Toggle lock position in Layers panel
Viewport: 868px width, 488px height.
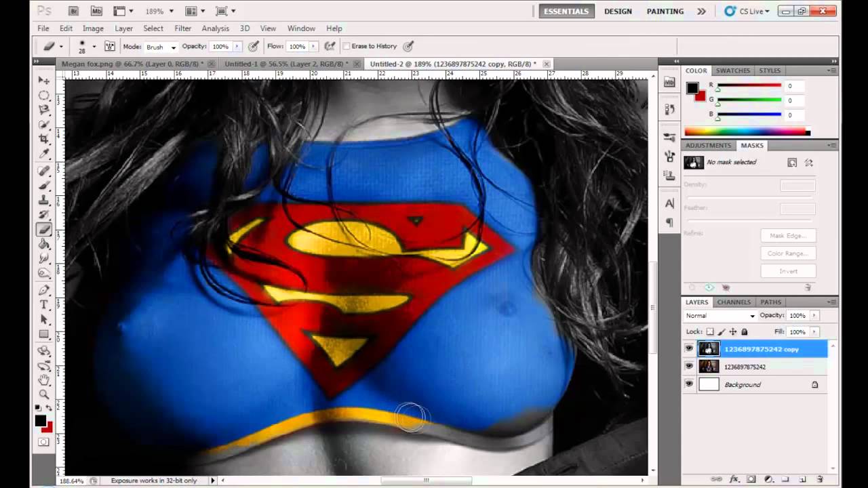pos(733,332)
